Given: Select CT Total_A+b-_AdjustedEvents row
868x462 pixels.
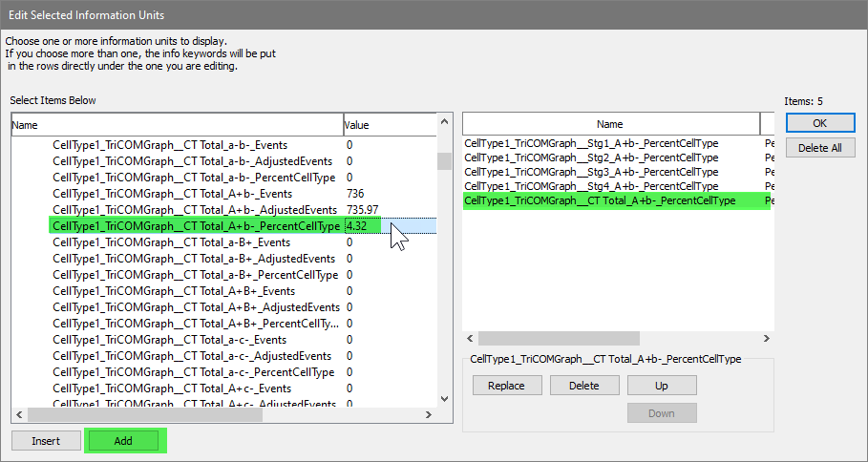Looking at the screenshot, I should coord(195,210).
